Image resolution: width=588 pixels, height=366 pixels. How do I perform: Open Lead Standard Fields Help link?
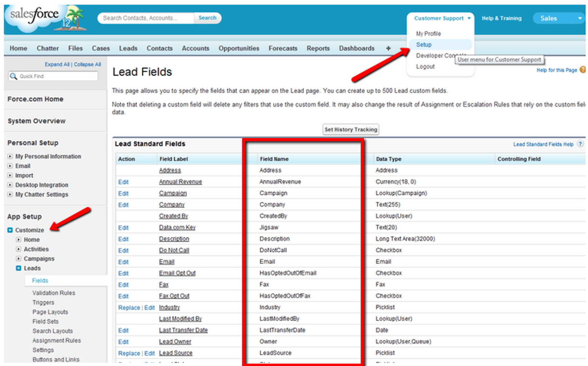tap(543, 144)
